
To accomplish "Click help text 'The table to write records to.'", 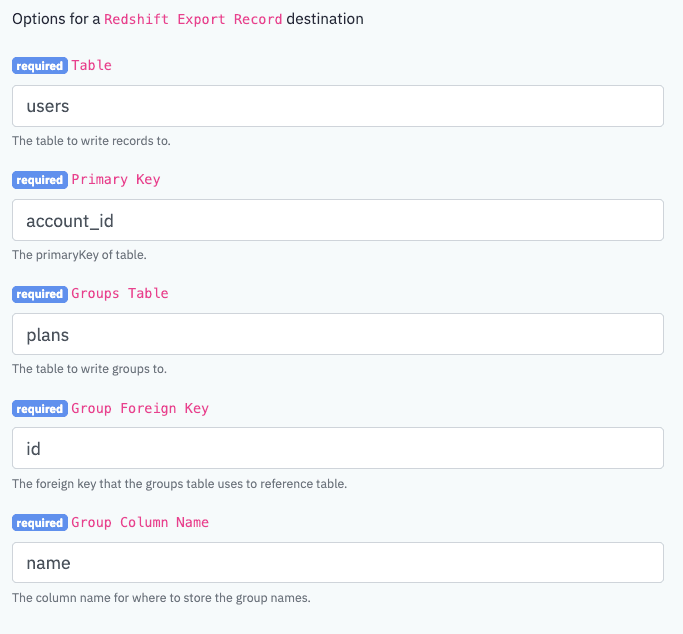I will [91, 141].
